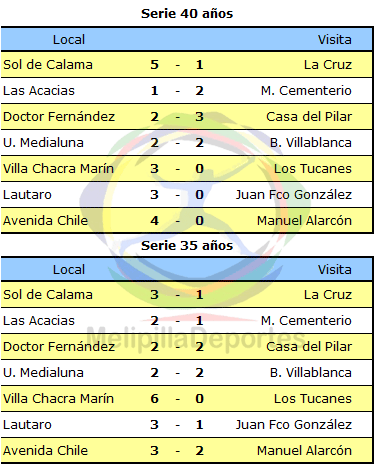
Task: Select Visita header in Serie 35 table
Action: tap(335, 270)
